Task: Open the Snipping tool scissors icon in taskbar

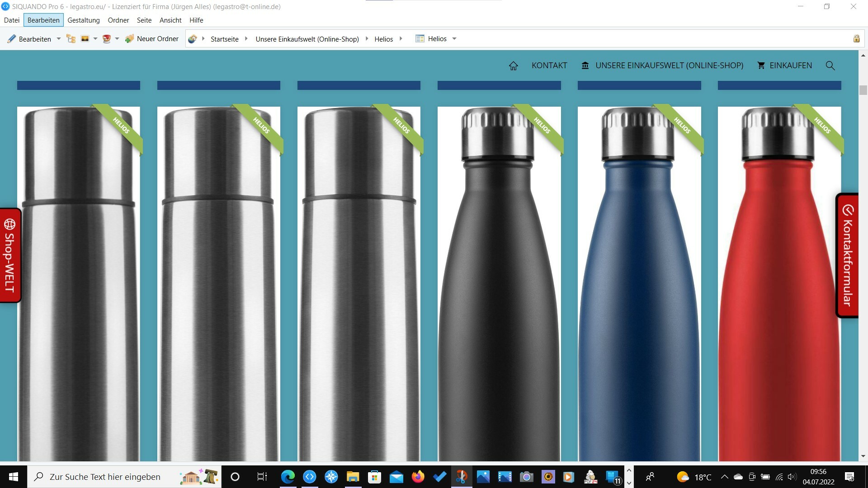Action: pos(462,477)
